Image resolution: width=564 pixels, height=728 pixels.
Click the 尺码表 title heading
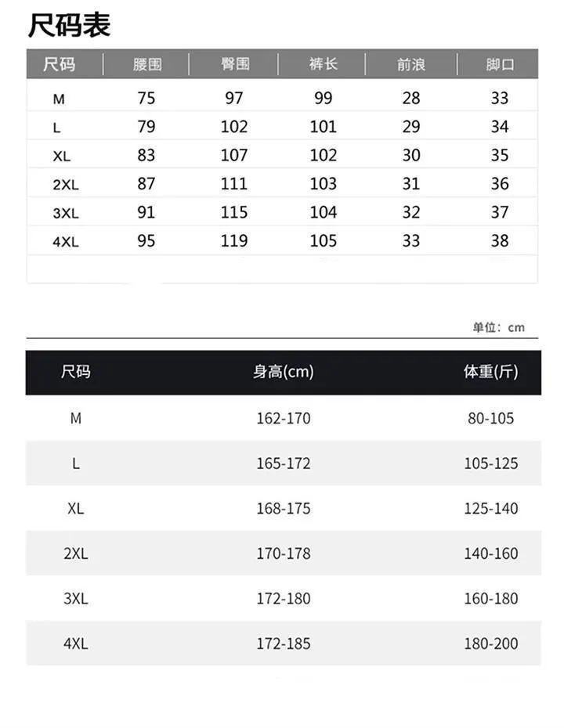pos(69,25)
